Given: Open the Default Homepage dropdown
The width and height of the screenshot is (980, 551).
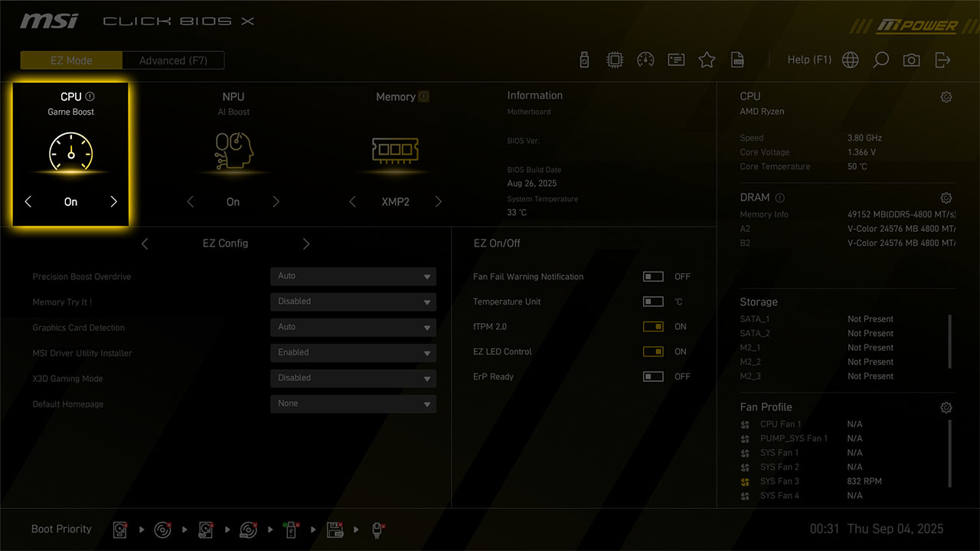Looking at the screenshot, I should [x=353, y=403].
